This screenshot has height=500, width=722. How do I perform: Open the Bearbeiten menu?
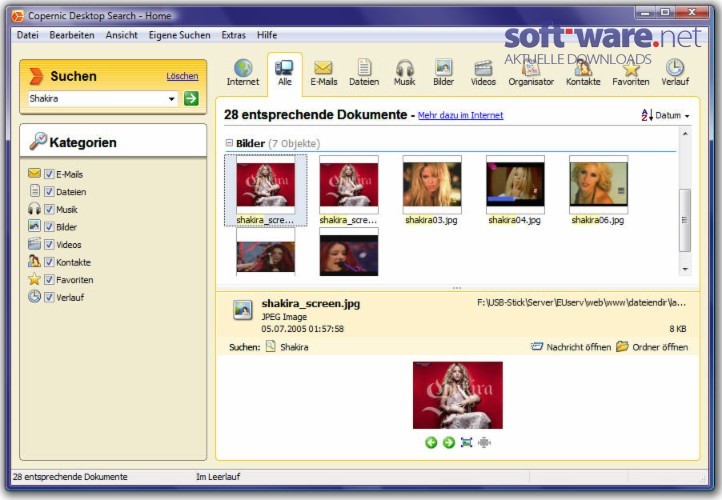coord(72,35)
